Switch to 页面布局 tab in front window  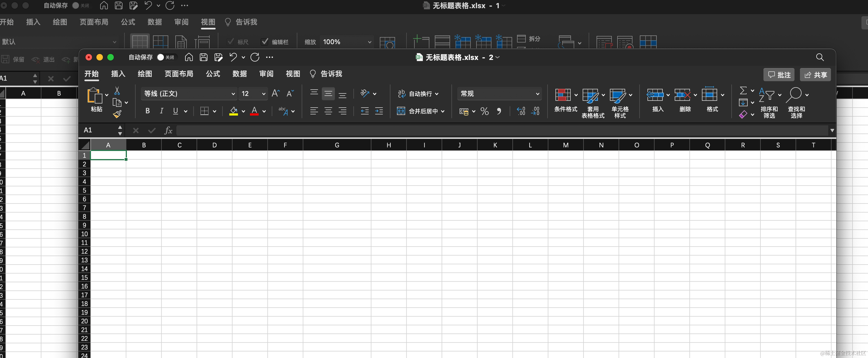179,74
